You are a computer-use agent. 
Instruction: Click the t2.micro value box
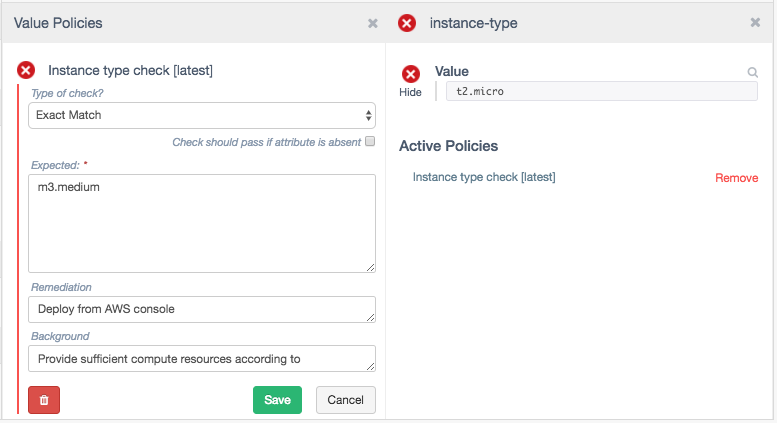coord(601,91)
